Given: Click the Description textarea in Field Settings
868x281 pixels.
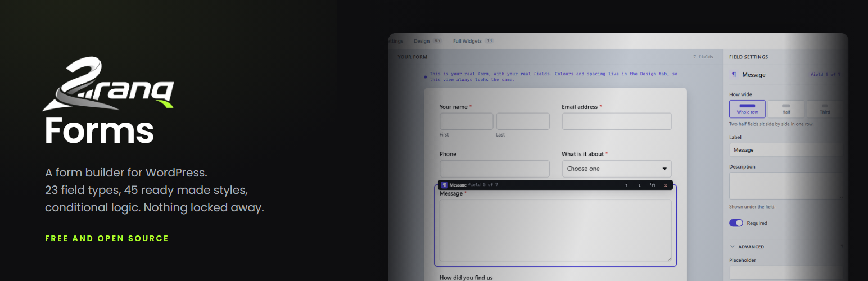Looking at the screenshot, I should point(786,185).
